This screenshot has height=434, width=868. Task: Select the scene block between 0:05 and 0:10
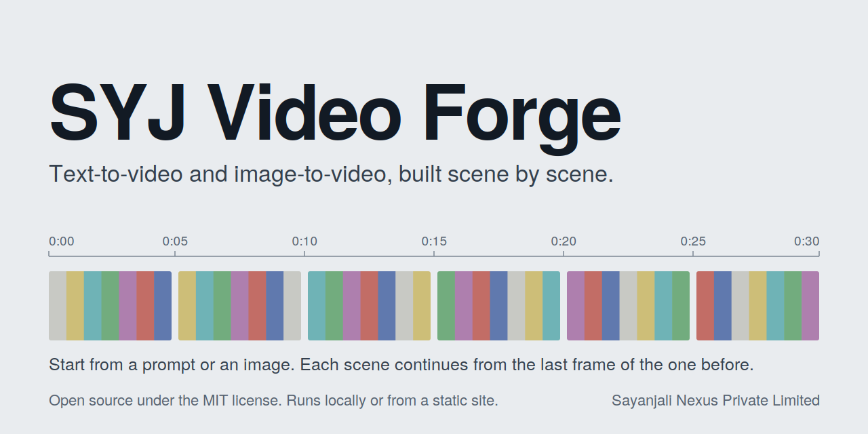click(x=240, y=306)
